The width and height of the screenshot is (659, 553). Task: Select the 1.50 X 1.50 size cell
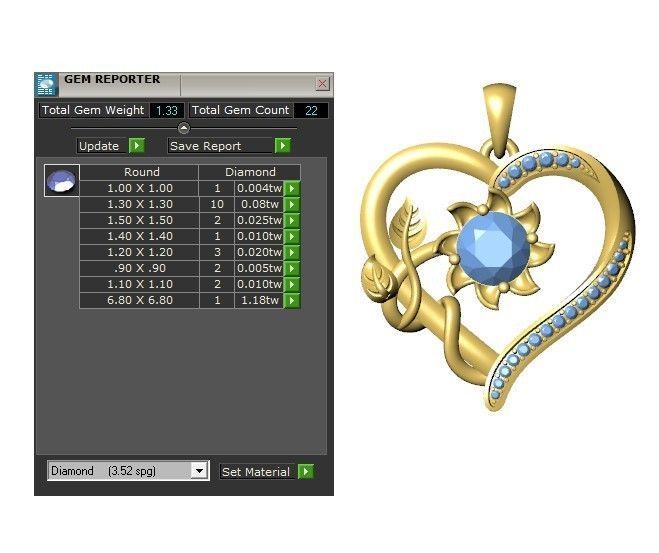pyautogui.click(x=140, y=220)
